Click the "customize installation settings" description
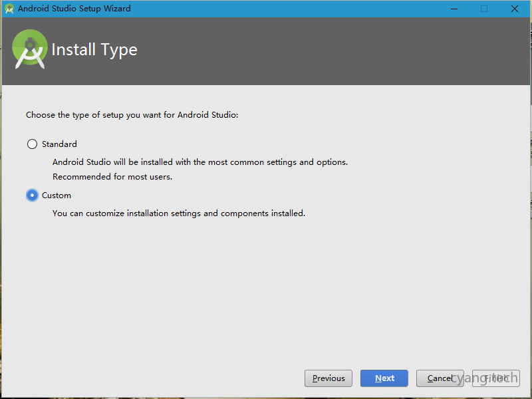Viewport: 532px width, 399px height. point(178,213)
